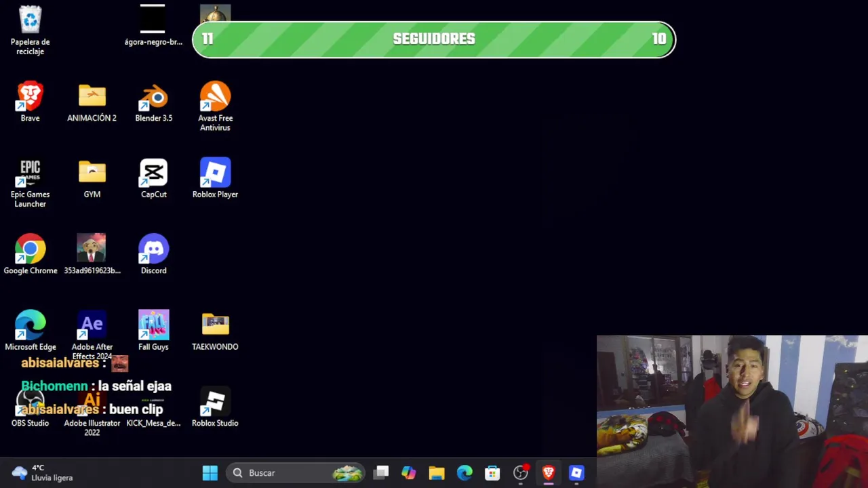Select the ágora-negro-br... file on desktop
Image resolution: width=868 pixels, height=488 pixels.
pos(153,26)
